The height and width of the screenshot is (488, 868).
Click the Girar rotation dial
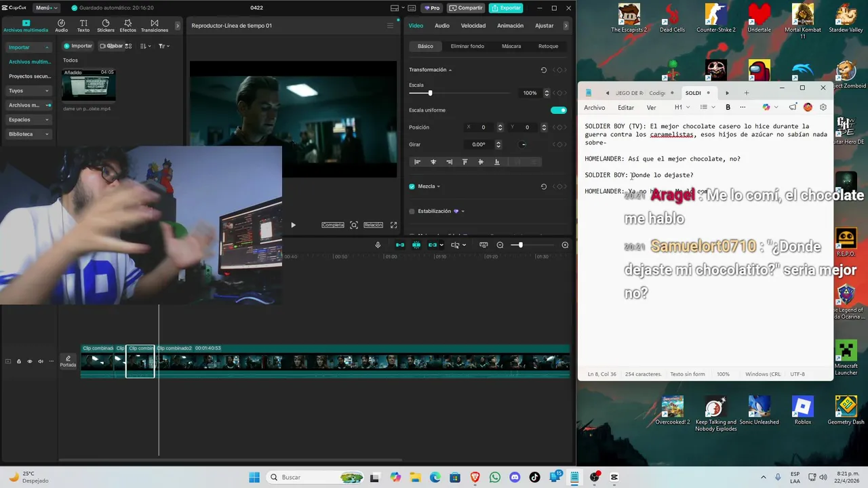point(523,144)
